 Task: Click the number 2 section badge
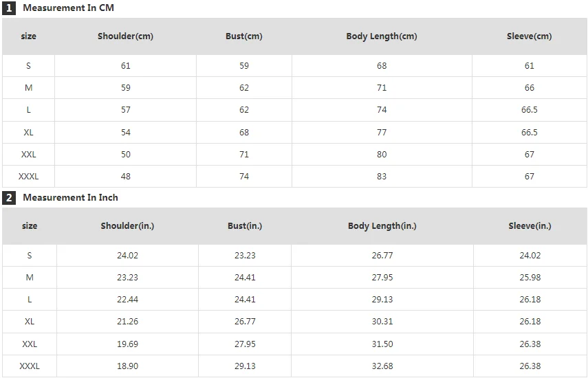click(9, 198)
